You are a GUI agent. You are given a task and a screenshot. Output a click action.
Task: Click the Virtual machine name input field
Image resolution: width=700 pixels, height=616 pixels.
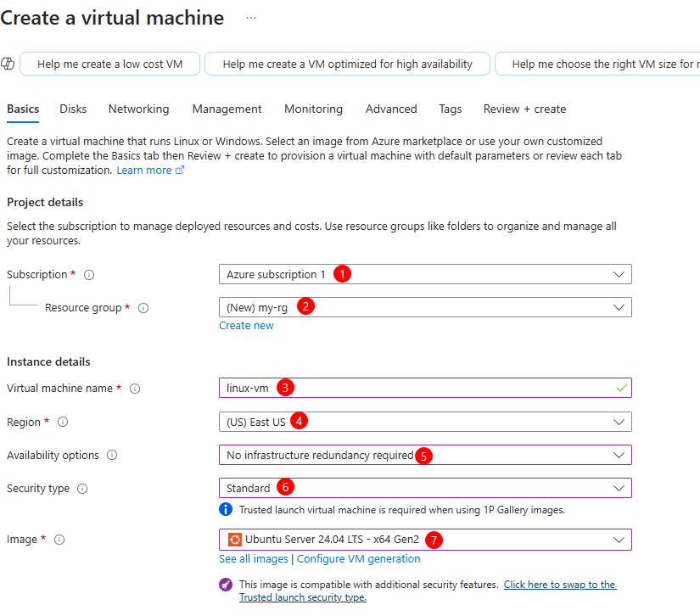(x=425, y=388)
